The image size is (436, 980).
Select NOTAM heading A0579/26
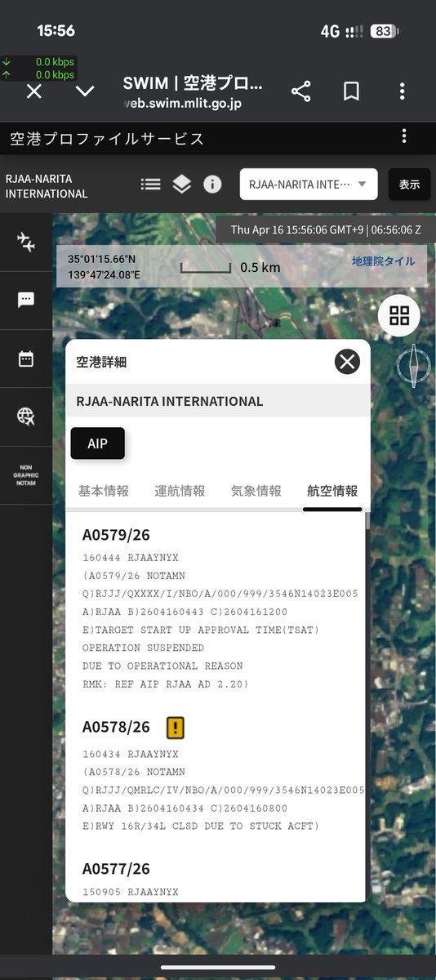(x=116, y=535)
